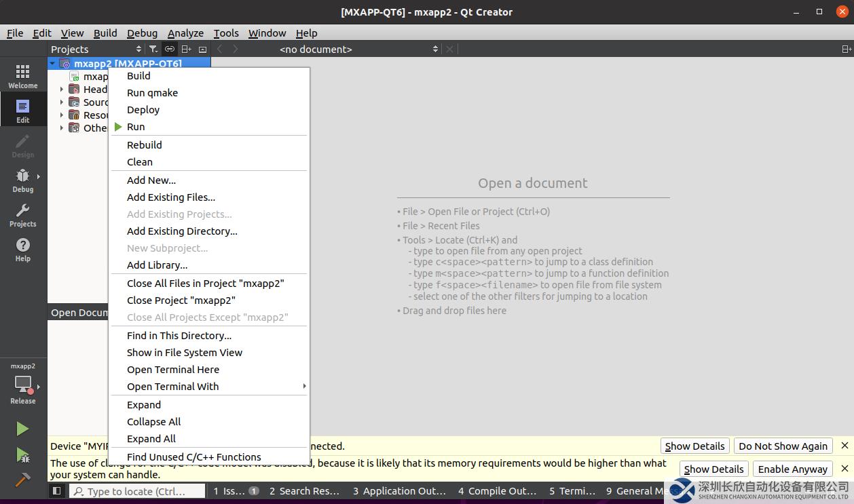Open the Tools menu
Viewport: 854px width, 504px height.
[226, 33]
